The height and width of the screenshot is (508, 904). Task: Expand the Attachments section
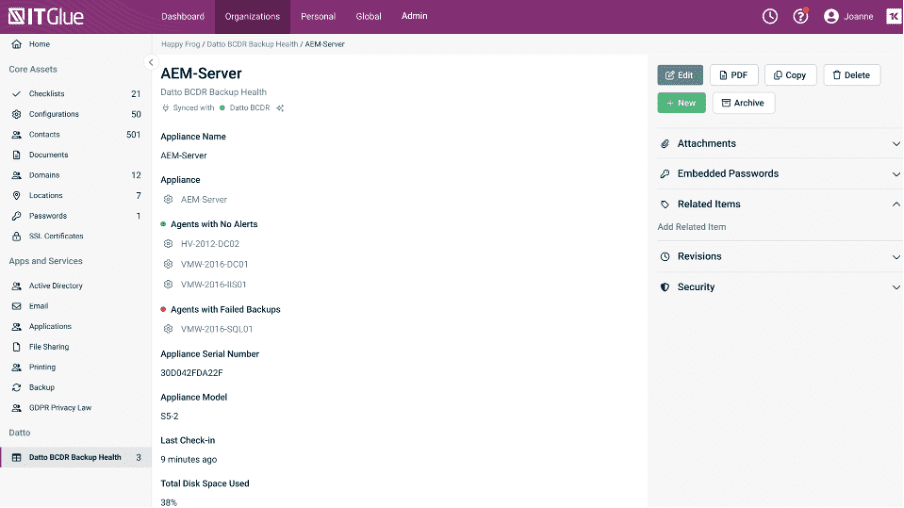click(x=895, y=144)
